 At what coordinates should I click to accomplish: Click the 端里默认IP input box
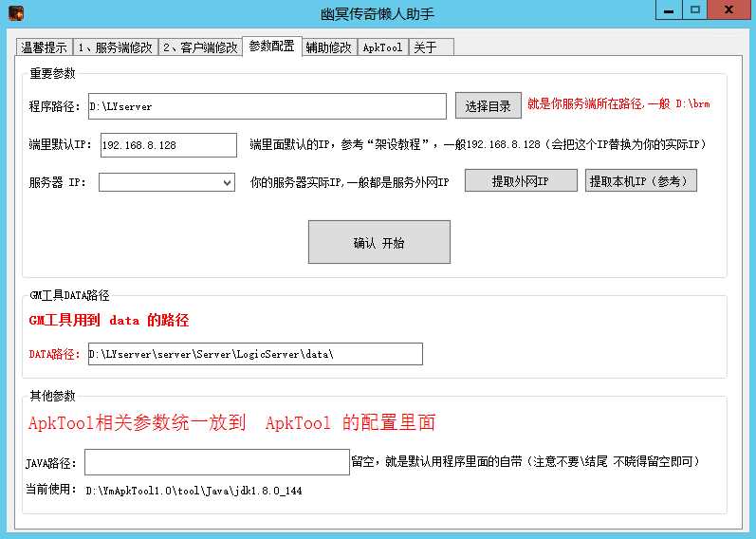point(167,145)
